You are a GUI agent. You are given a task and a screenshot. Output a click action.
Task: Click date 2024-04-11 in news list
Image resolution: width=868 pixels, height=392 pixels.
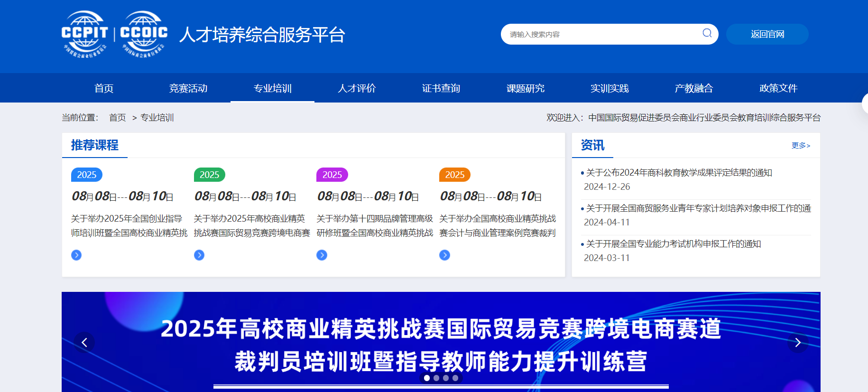tap(607, 223)
